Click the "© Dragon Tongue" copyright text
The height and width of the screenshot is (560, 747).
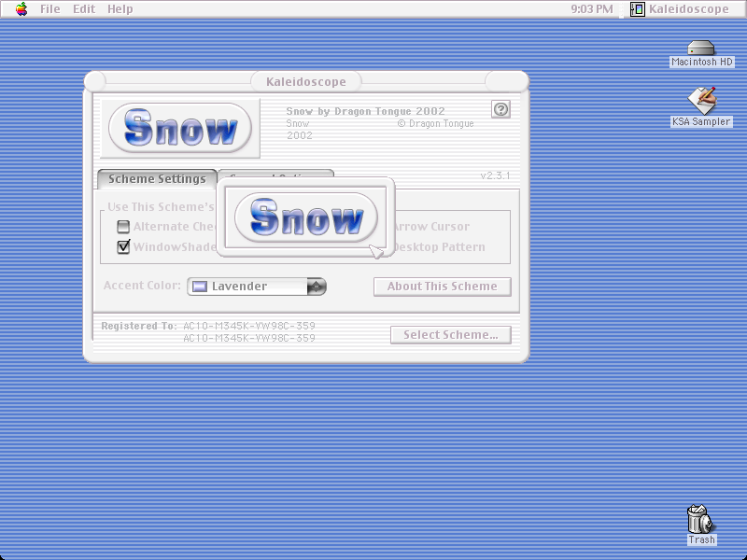click(x=435, y=123)
